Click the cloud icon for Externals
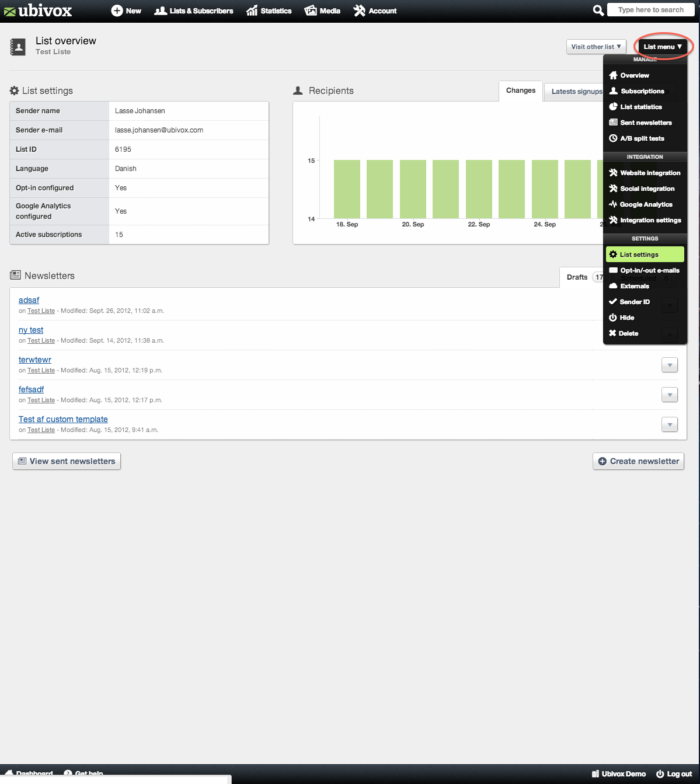This screenshot has width=700, height=784. [x=613, y=286]
